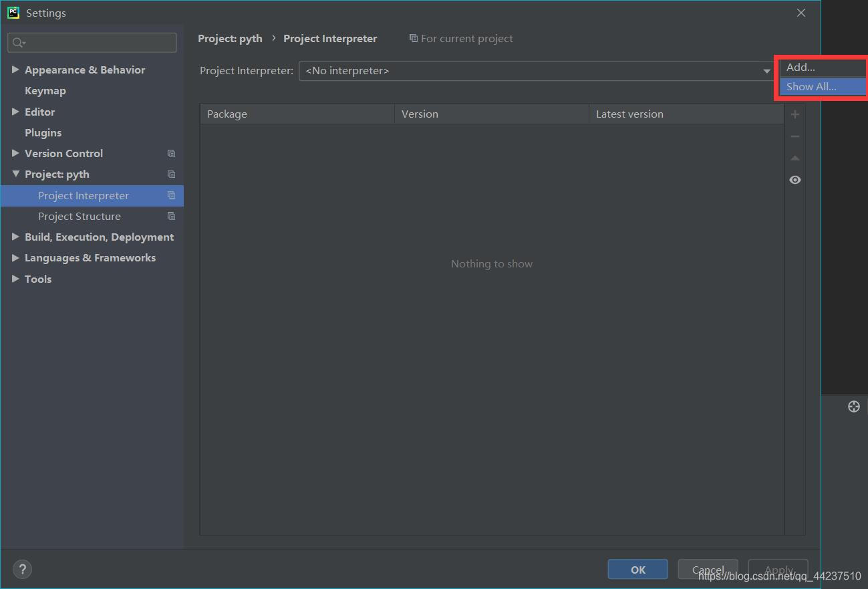Click the PyCharm logo in title bar
The image size is (868, 589).
13,12
